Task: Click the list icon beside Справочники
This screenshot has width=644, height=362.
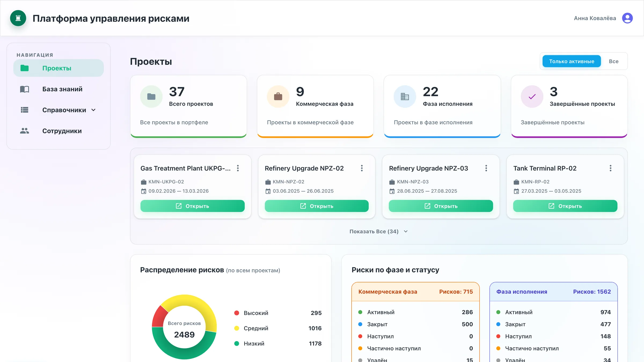Action: click(24, 110)
